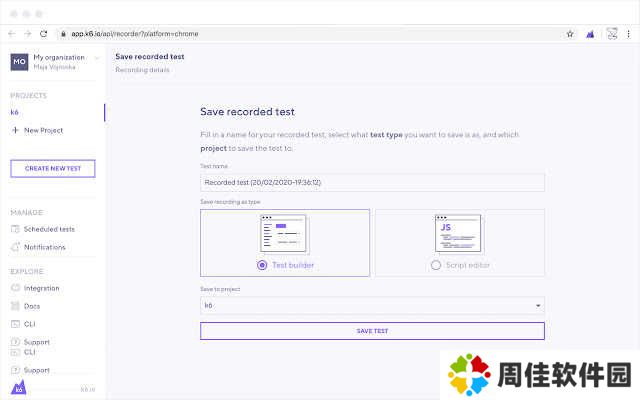
Task: Click the k6 logo at sidebar bottom
Action: click(x=16, y=387)
